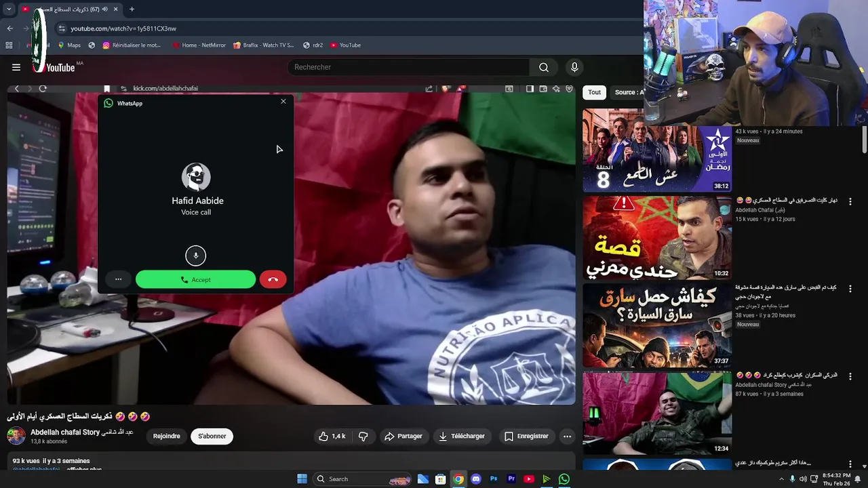Screen dimensions: 868x488
Task: Open the 12:34 soldier video thumbnail
Action: [657, 413]
